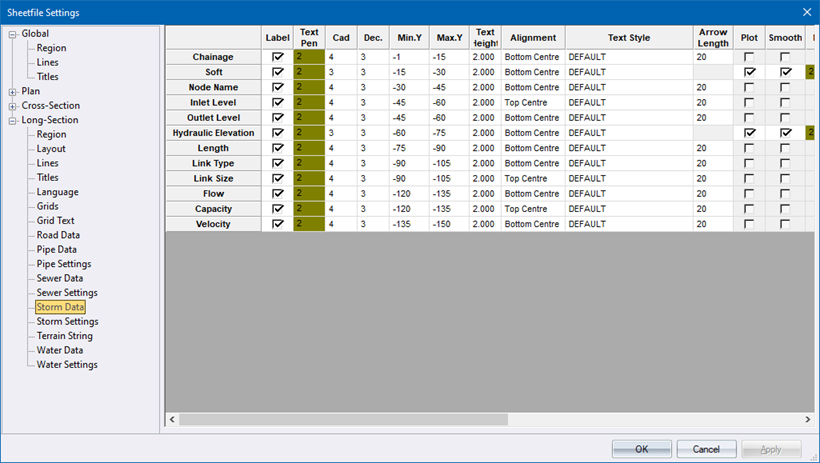Expand the Cross-Section tree node
Screen dimensions: 820x463
12,106
